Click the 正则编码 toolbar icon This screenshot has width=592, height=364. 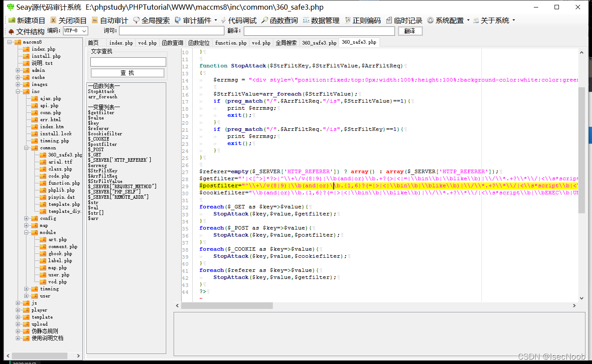pos(348,20)
